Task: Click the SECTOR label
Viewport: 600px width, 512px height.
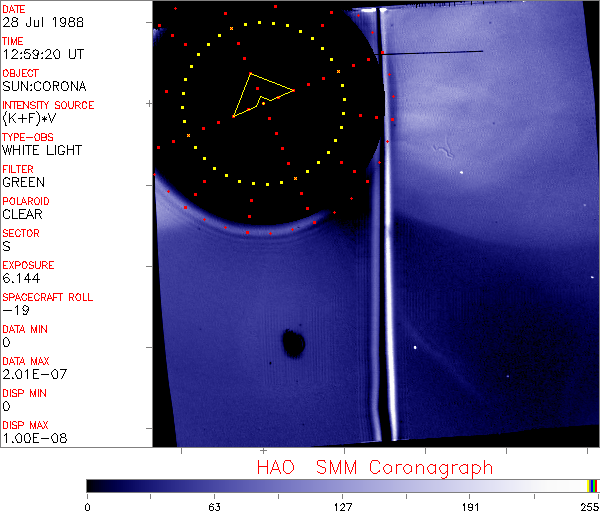Action: coord(21,233)
